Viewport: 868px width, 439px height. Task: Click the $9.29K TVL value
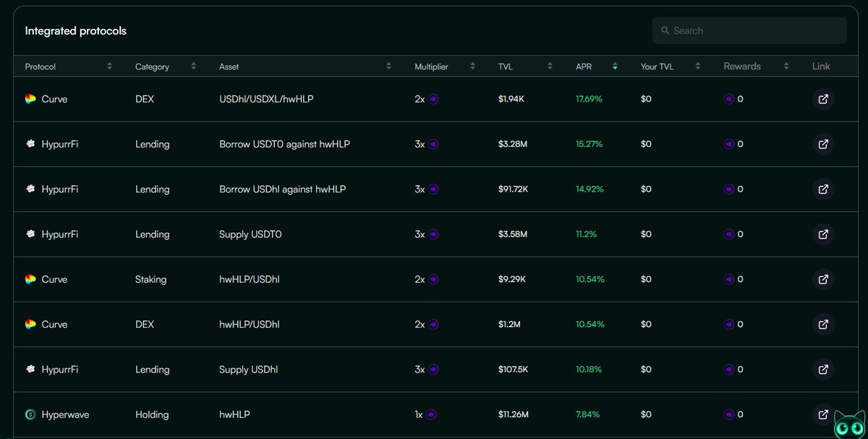click(x=512, y=279)
